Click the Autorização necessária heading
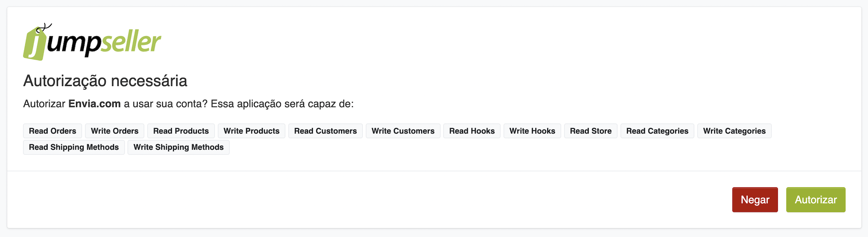This screenshot has height=237, width=868. tap(105, 81)
